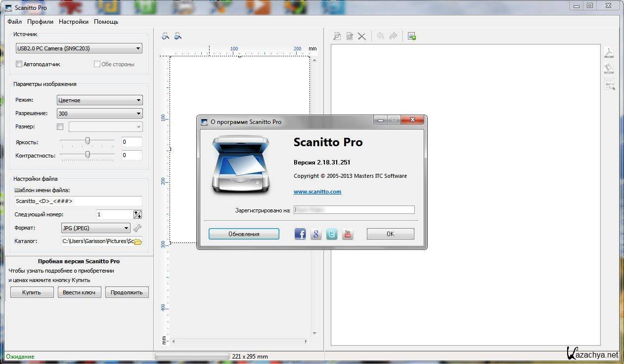Click the PDF export icon on the right sidebar
Screen dimensions: 624x364
click(x=609, y=53)
